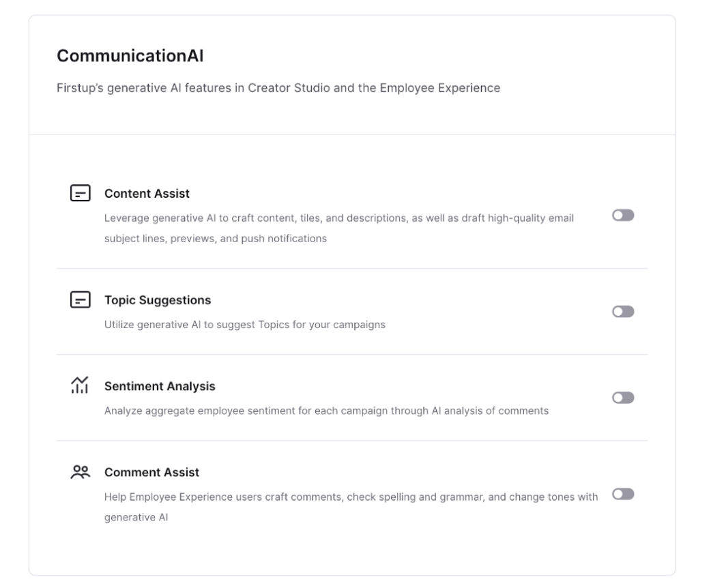Turn on the Topic Suggestions switch
The height and width of the screenshot is (588, 724).
pos(623,312)
